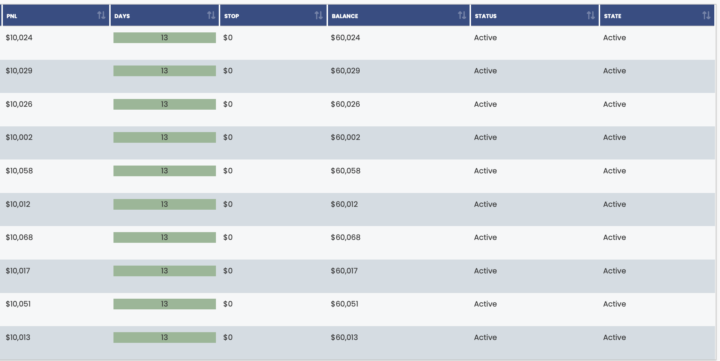The height and width of the screenshot is (361, 720).
Task: Click the days progress bar for $10,024 row
Action: [x=164, y=38]
